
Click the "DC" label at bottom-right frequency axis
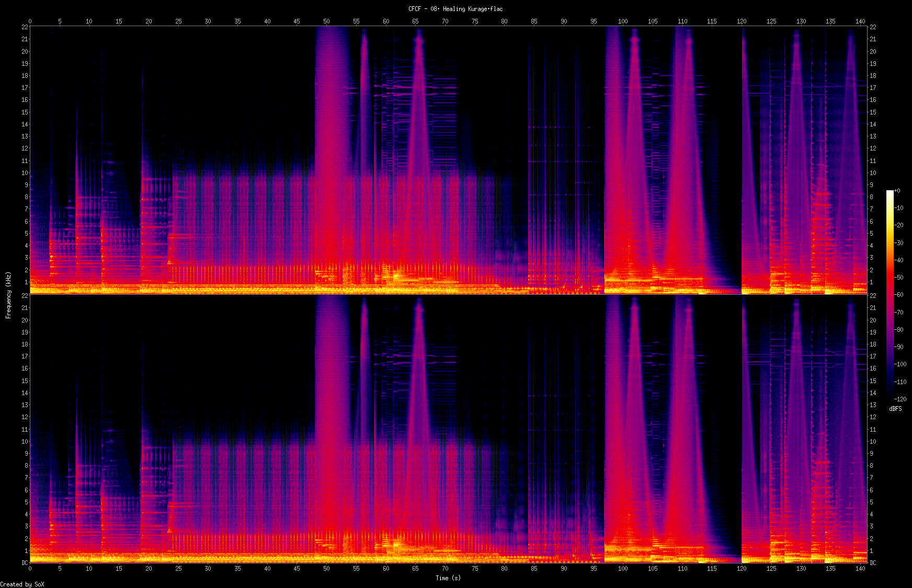pos(873,563)
